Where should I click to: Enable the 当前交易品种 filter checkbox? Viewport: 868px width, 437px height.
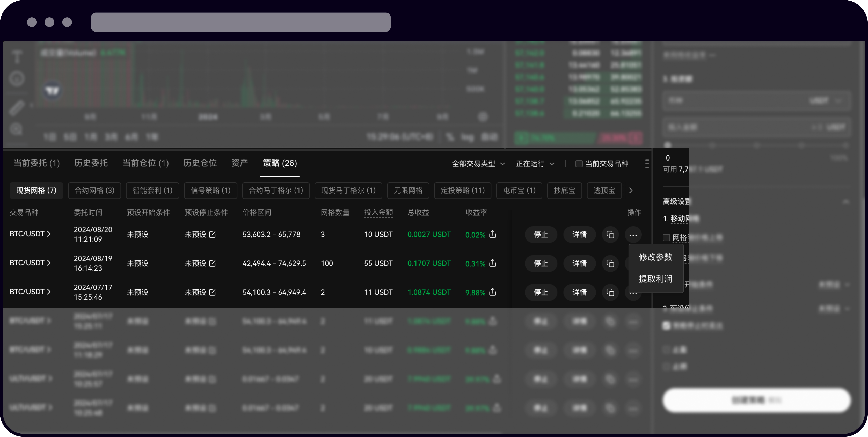click(579, 164)
